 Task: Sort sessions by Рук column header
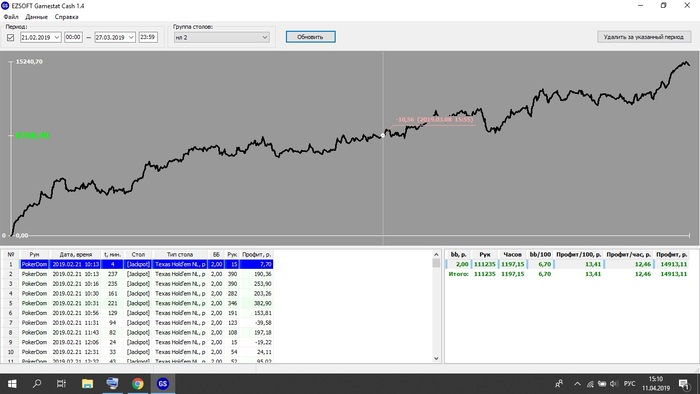coord(232,254)
